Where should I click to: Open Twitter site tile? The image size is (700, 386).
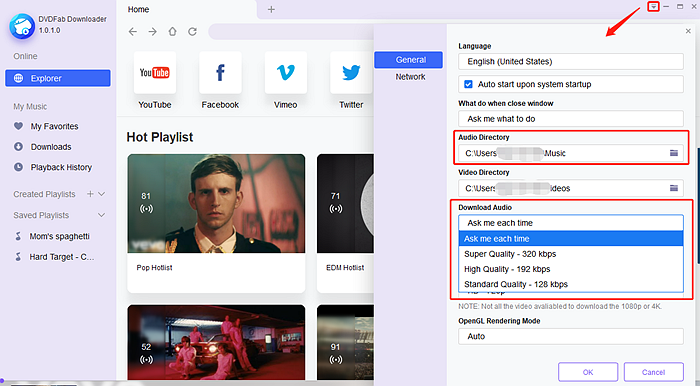click(x=351, y=73)
